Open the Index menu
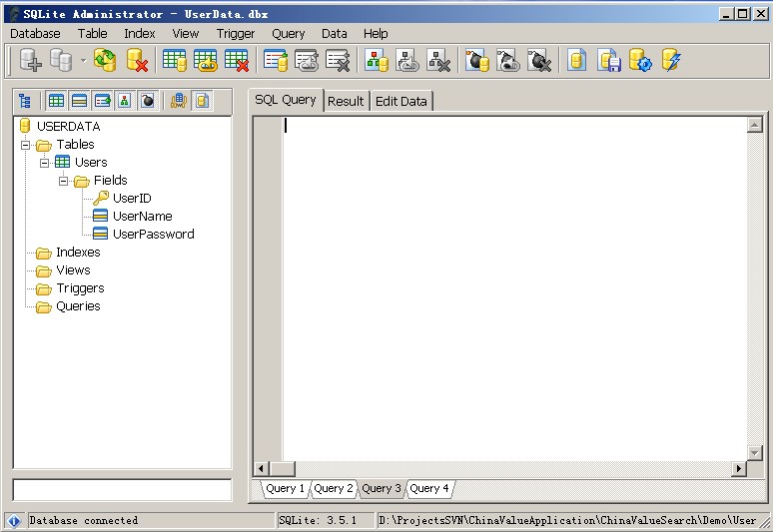 [x=140, y=34]
